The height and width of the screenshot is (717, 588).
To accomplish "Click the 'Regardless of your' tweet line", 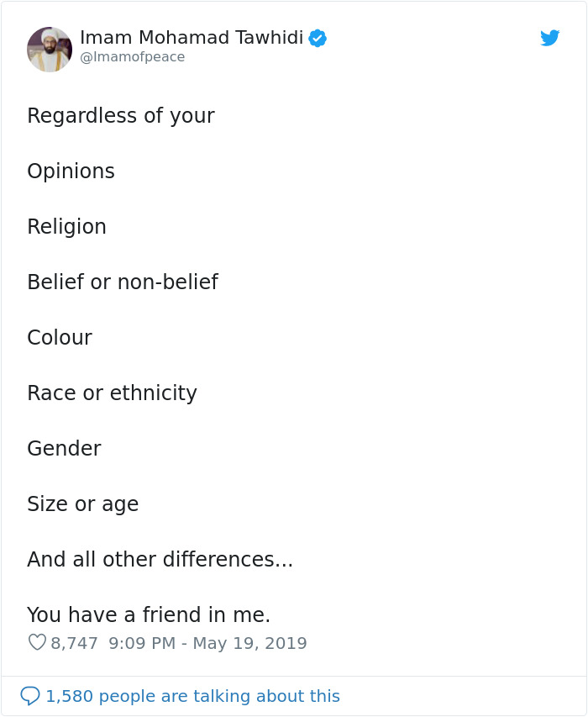I will click(121, 116).
